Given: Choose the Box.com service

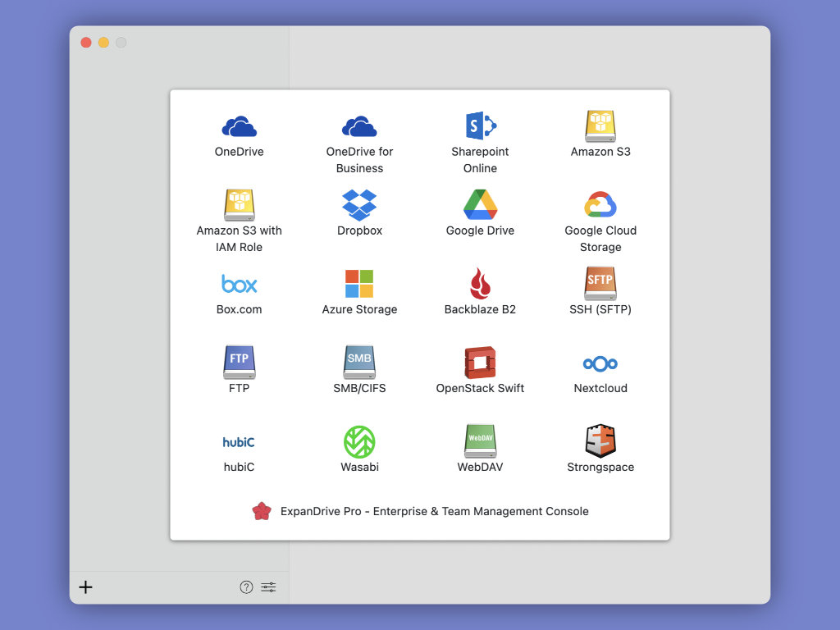Looking at the screenshot, I should coord(239,285).
